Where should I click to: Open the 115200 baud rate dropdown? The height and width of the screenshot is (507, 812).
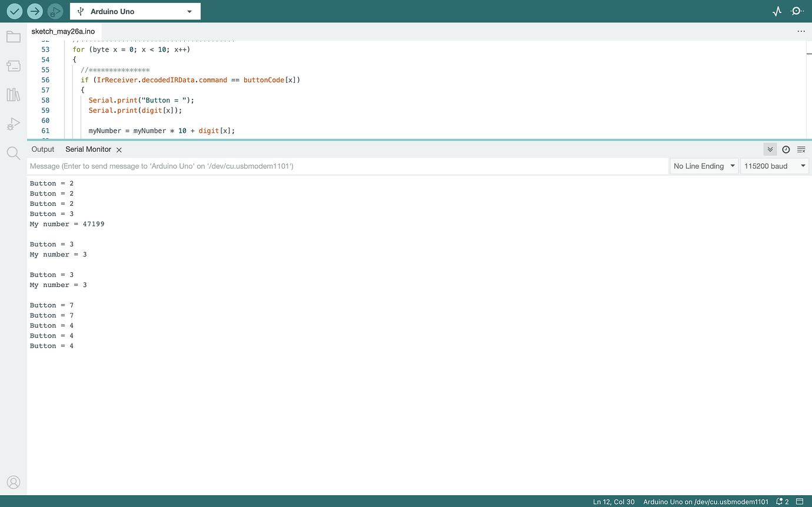pos(774,165)
